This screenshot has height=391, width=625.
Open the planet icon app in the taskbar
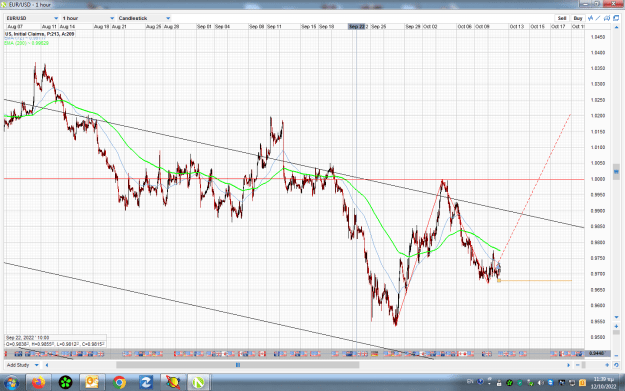[x=173, y=383]
